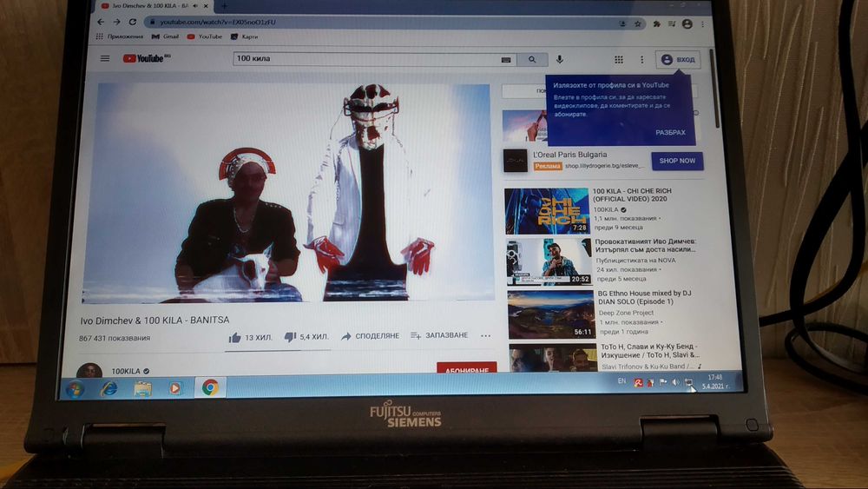This screenshot has width=868, height=489.
Task: Open the Карти bookmark
Action: pyautogui.click(x=244, y=36)
